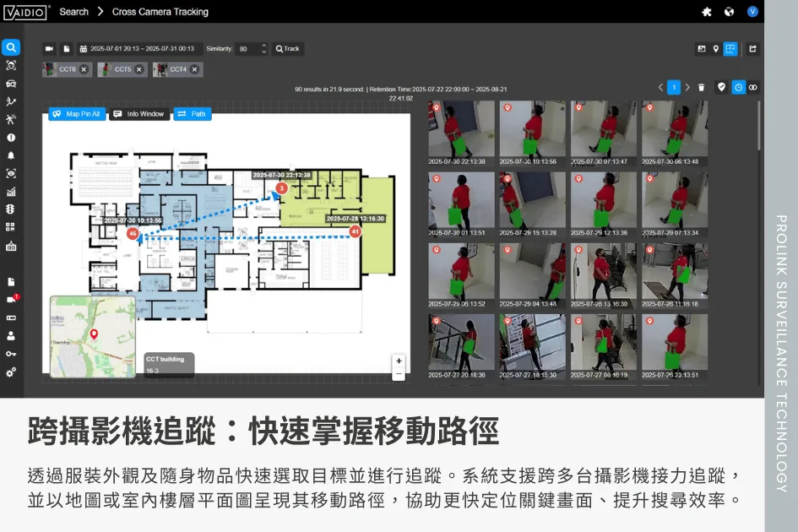Open the document report sidebar icon

tap(11, 281)
